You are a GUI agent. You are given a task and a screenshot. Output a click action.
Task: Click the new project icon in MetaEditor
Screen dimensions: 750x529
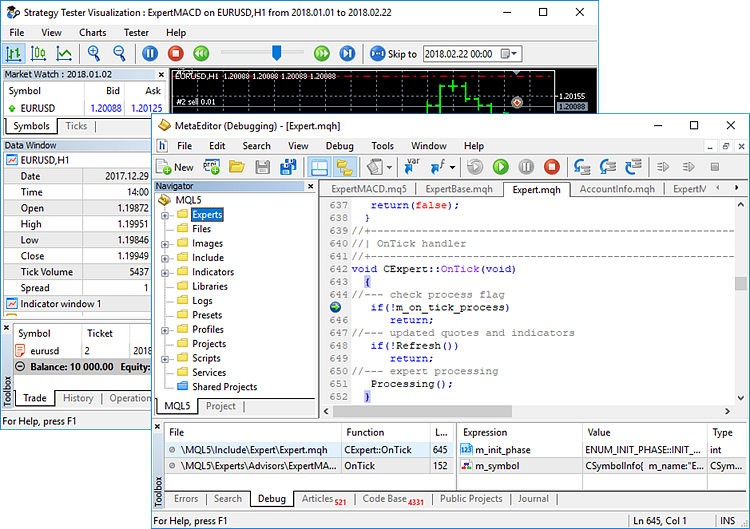pos(211,167)
